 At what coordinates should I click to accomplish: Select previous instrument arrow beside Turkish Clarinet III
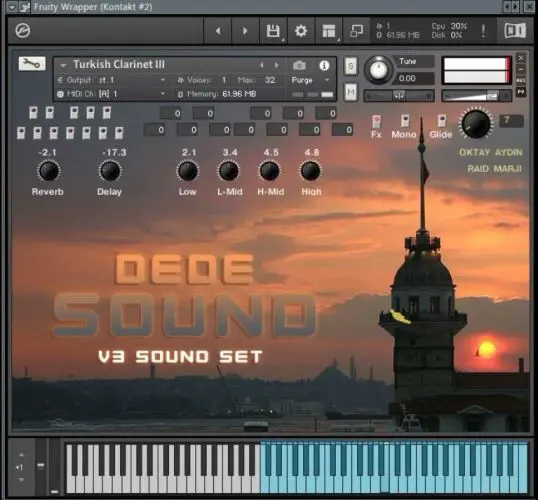coord(261,65)
